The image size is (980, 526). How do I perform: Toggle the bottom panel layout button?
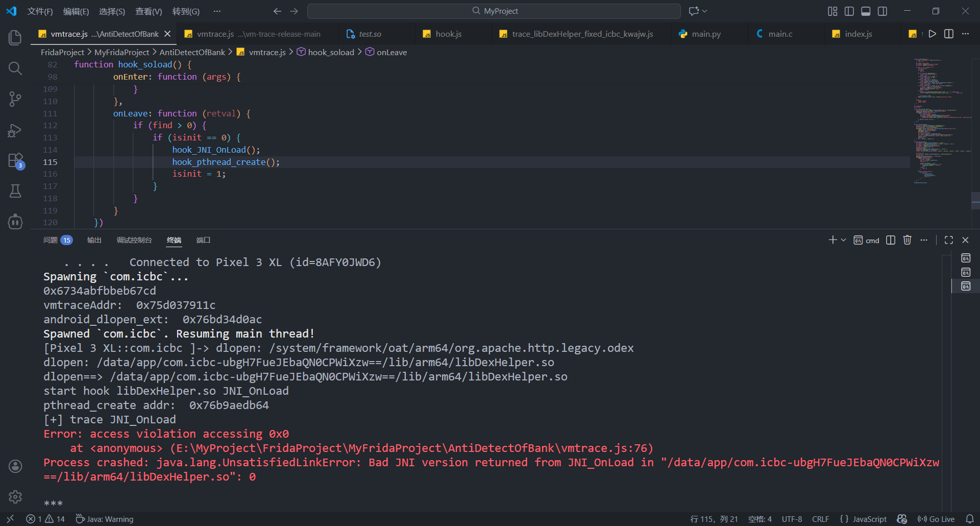click(866, 11)
